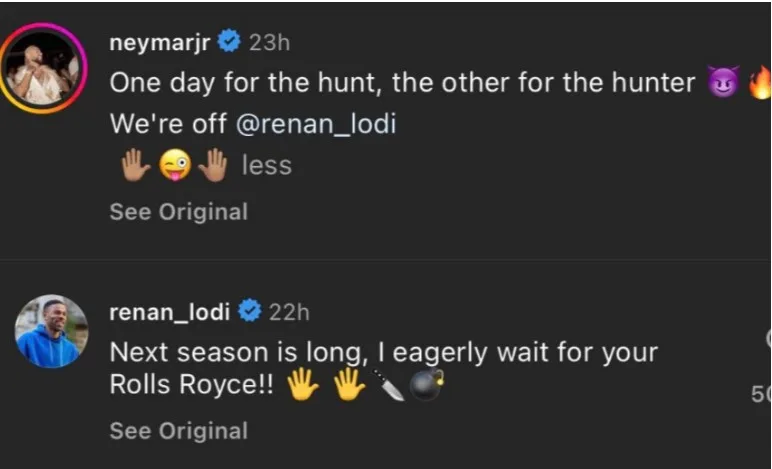Click the purple devil emoji
772x469 pixels.
pos(721,84)
